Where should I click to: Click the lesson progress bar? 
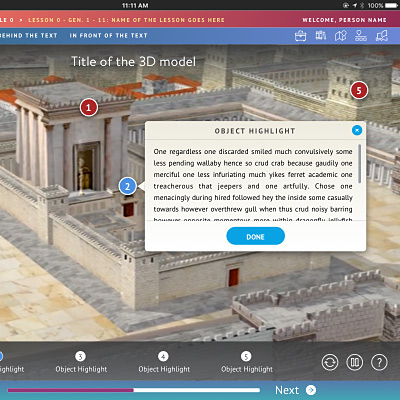point(133,390)
